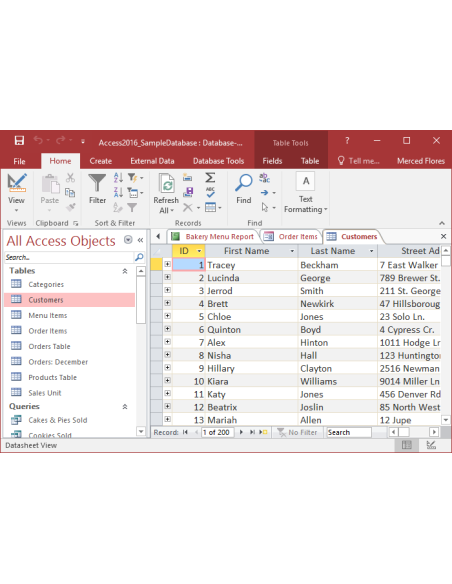Open Microsoft Access Help question mark

(347, 140)
